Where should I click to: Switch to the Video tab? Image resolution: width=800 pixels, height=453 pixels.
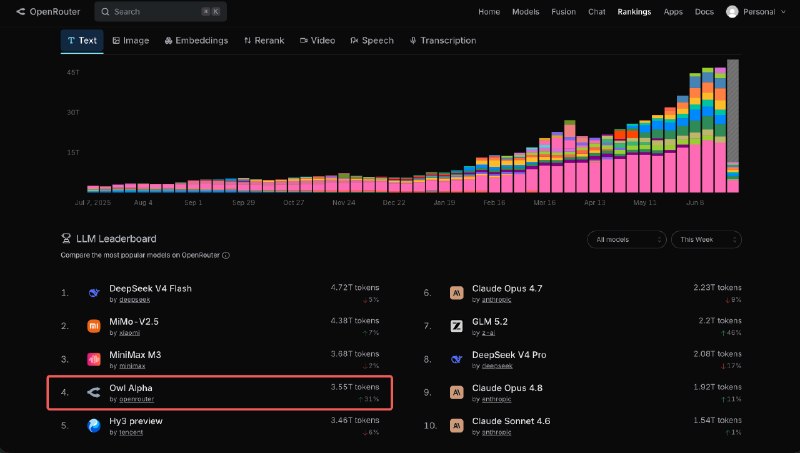tap(317, 41)
